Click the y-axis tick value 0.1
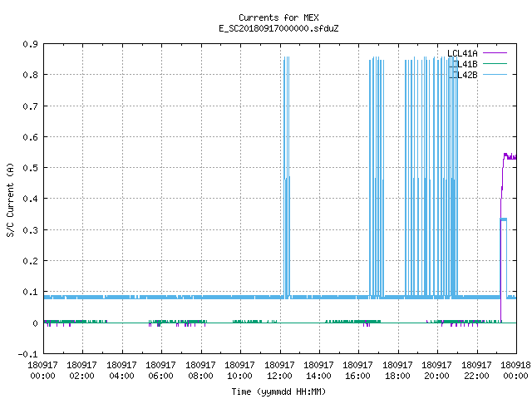The width and height of the screenshot is (532, 399). coord(30,292)
